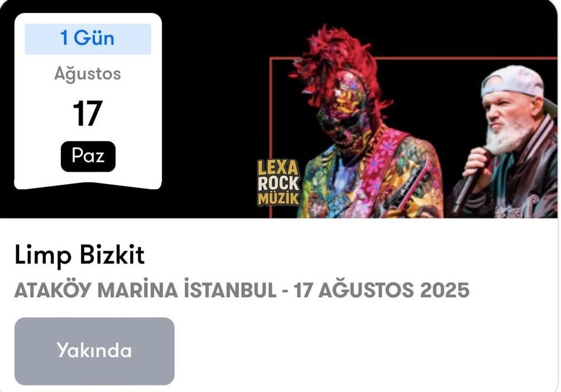
Task: Open the Limp Bizkit event title
Action: coord(79,255)
